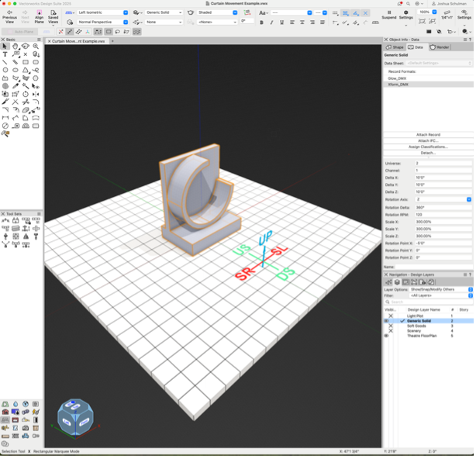The height and width of the screenshot is (459, 476).
Task: Select the Pan hand tool
Action: tap(15, 47)
